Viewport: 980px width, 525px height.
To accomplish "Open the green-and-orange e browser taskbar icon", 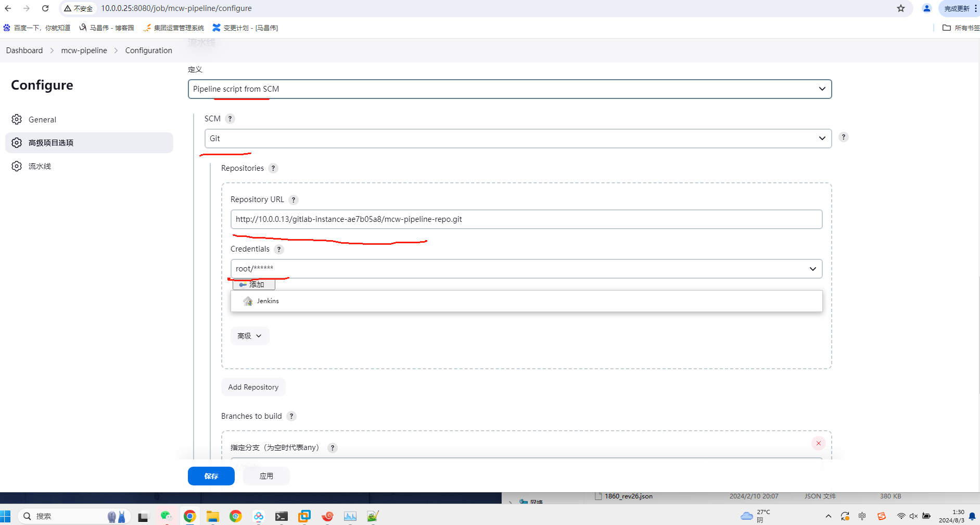I will (x=236, y=516).
